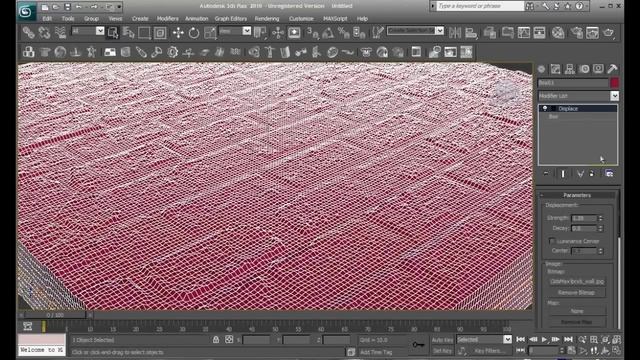Click the Align tool icon
Image resolution: width=640 pixels, height=360 pixels.
point(471,33)
